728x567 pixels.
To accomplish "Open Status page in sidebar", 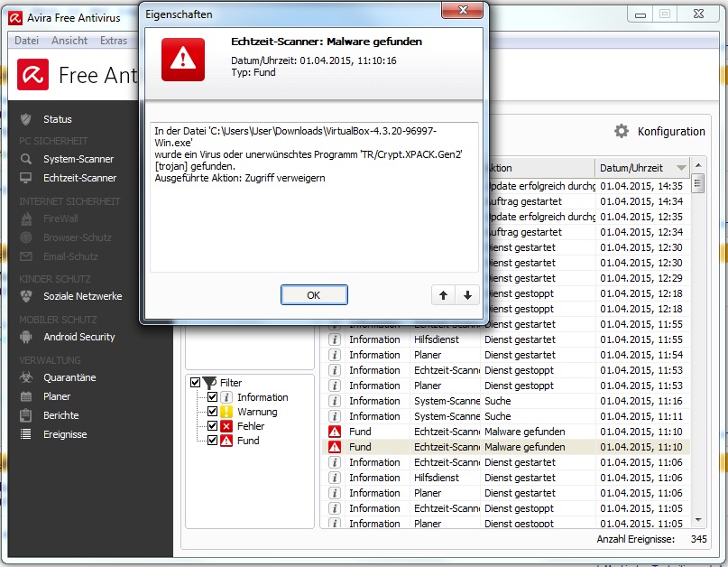I will click(58, 119).
